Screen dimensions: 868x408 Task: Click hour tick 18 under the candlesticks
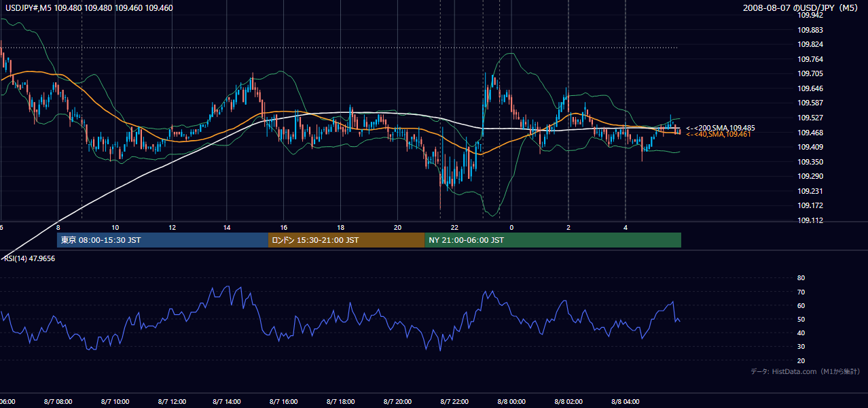click(x=341, y=227)
